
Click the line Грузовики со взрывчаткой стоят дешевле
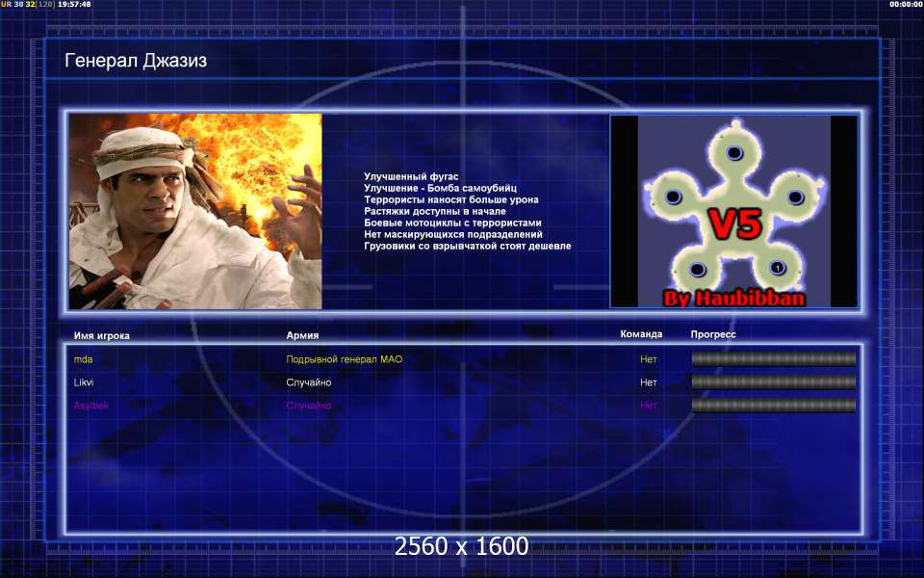[468, 246]
